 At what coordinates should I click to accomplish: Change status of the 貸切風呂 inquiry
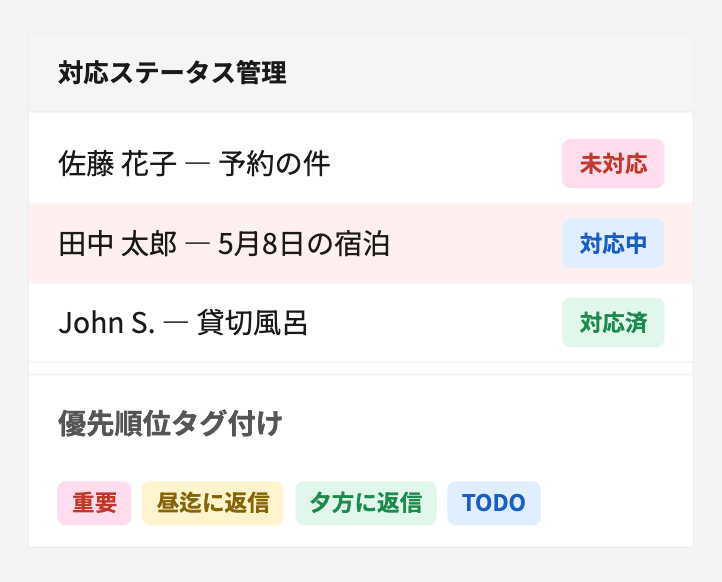613,323
